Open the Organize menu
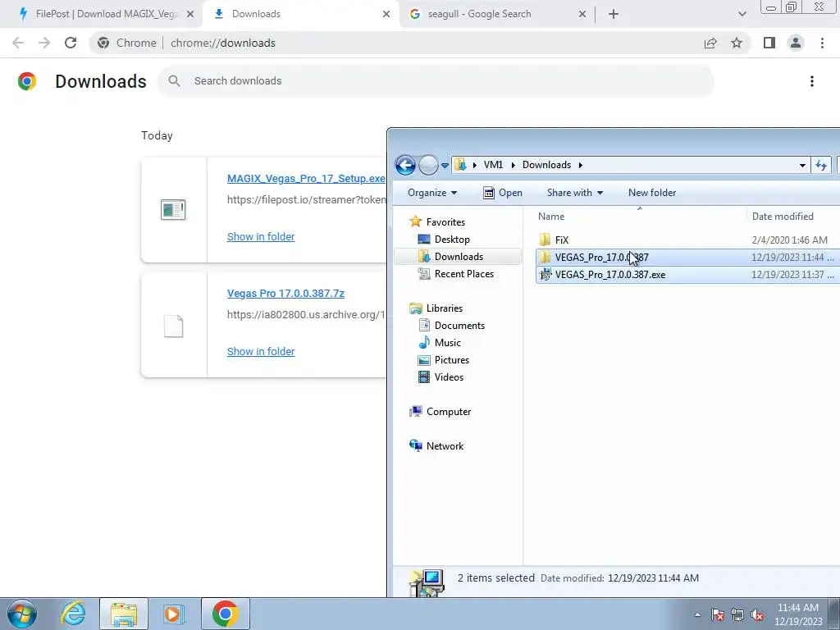Image resolution: width=840 pixels, height=630 pixels. point(432,192)
